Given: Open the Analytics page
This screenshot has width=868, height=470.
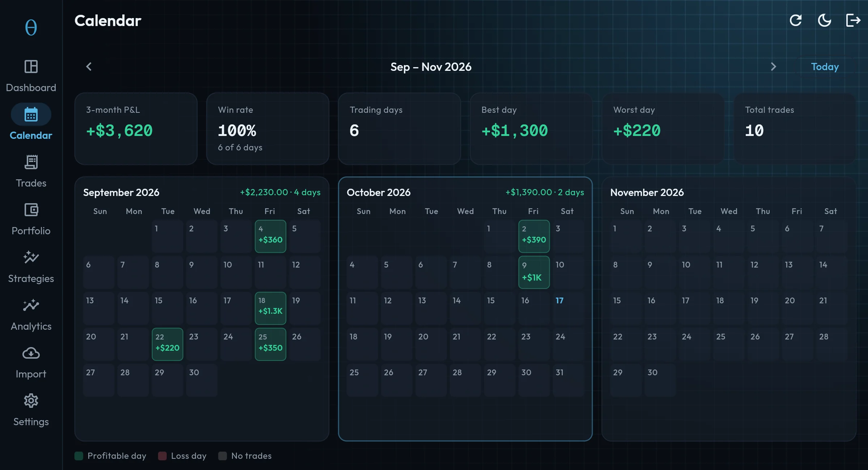Looking at the screenshot, I should tap(31, 315).
